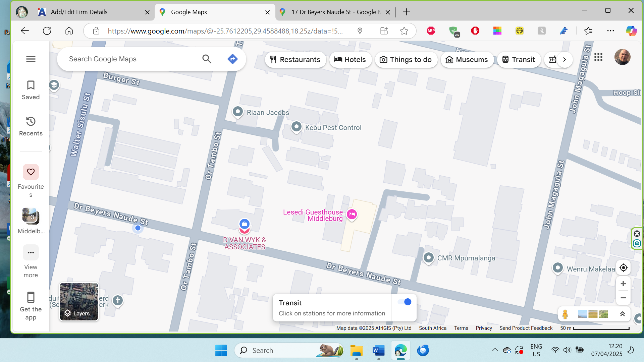Click Send Product Feedback link

point(526,328)
